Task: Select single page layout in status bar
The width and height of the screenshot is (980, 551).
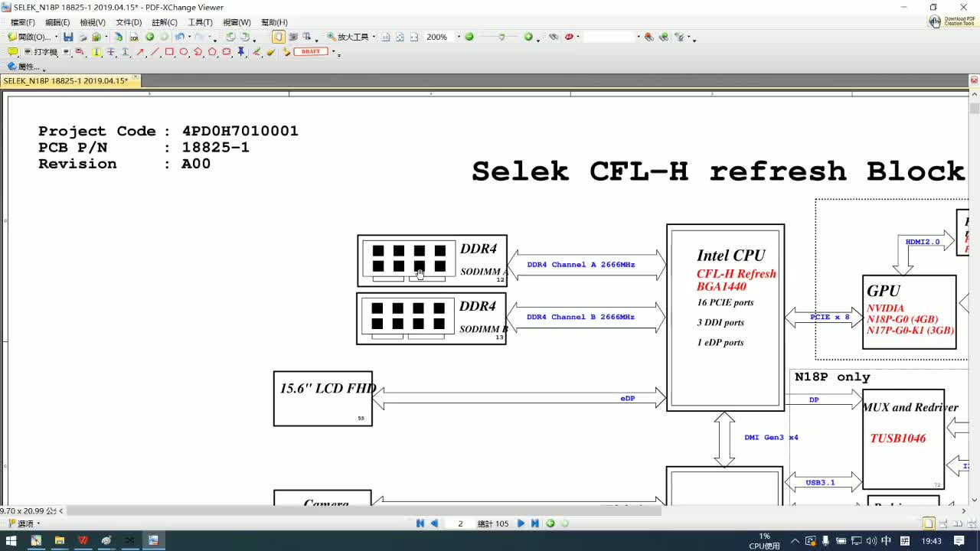Action: [928, 524]
